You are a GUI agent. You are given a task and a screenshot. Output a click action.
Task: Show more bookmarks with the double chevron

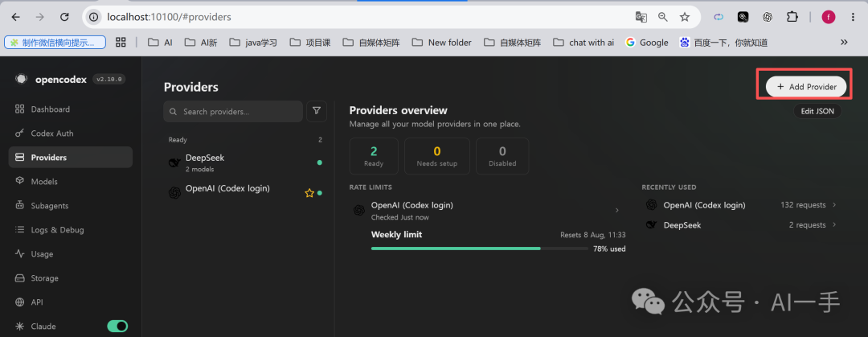click(x=844, y=42)
